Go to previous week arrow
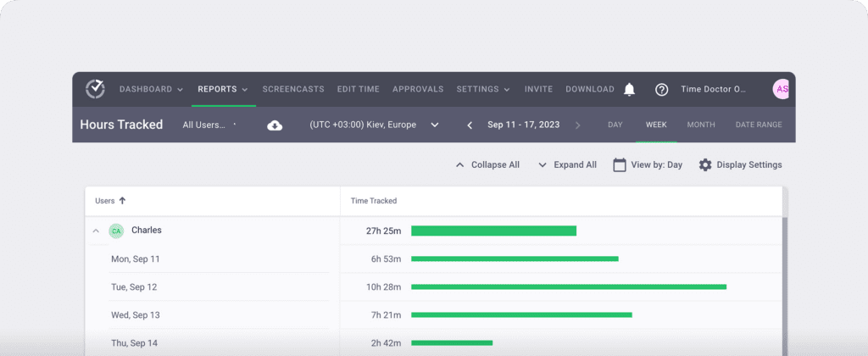The image size is (868, 356). click(470, 125)
